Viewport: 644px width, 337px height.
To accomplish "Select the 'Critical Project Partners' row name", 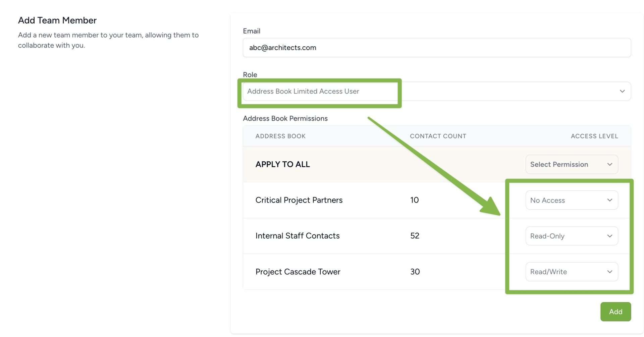I will click(299, 200).
